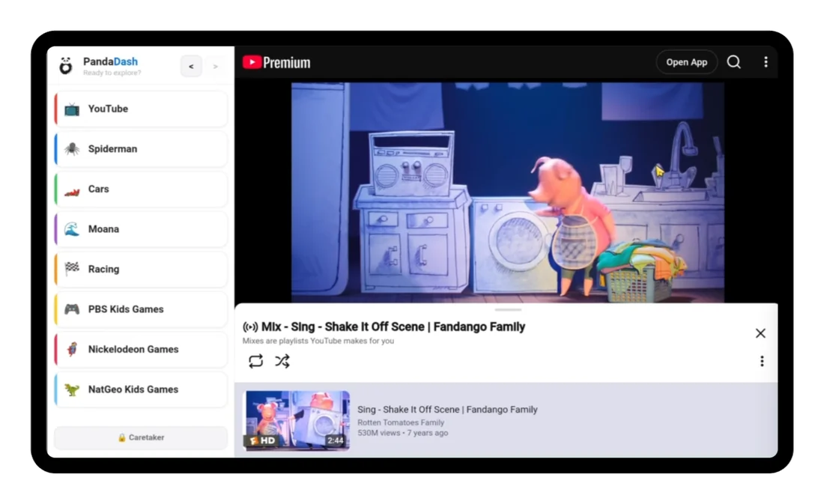Open the YouTube sidebar shortcut
Viewport: 824px width, 504px height.
pos(141,109)
